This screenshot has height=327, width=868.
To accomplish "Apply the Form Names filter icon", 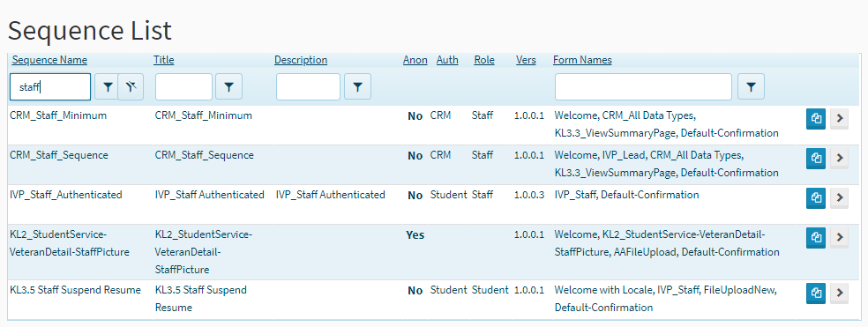I will point(751,87).
